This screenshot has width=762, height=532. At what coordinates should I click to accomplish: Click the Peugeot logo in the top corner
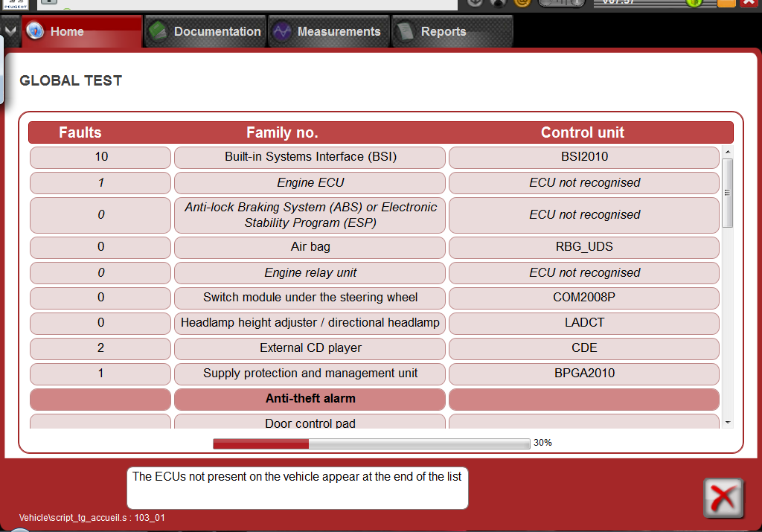(x=16, y=5)
